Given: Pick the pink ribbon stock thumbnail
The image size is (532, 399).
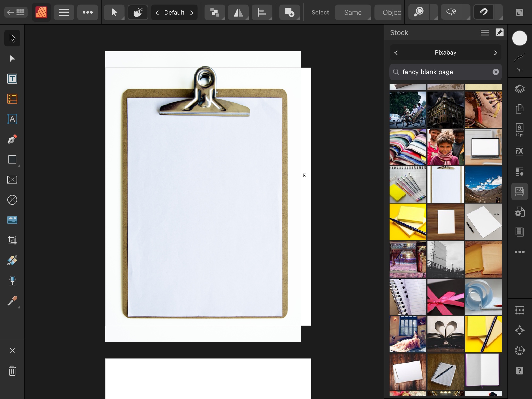Looking at the screenshot, I should click(446, 297).
